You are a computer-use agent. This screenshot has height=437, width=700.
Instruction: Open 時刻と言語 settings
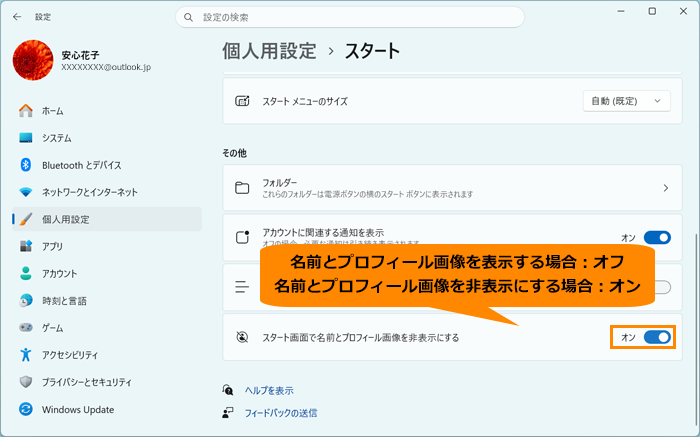[x=107, y=301]
